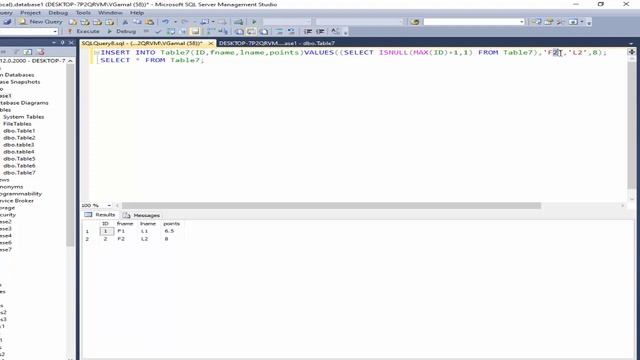Display Estimated Execution Plan icon
Viewport: 640px width, 360px height.
171,31
